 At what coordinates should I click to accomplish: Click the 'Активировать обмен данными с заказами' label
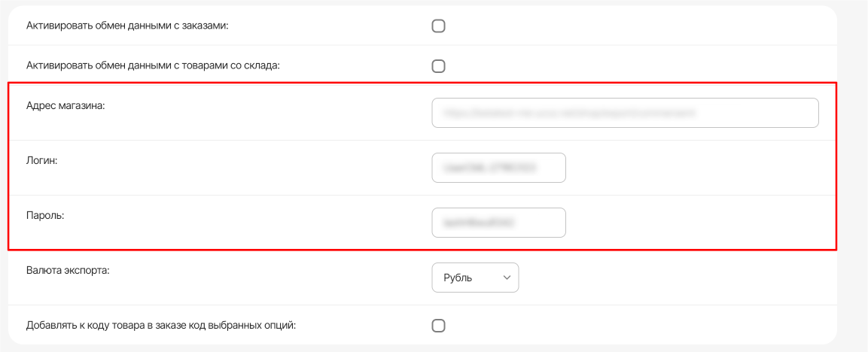click(x=126, y=26)
